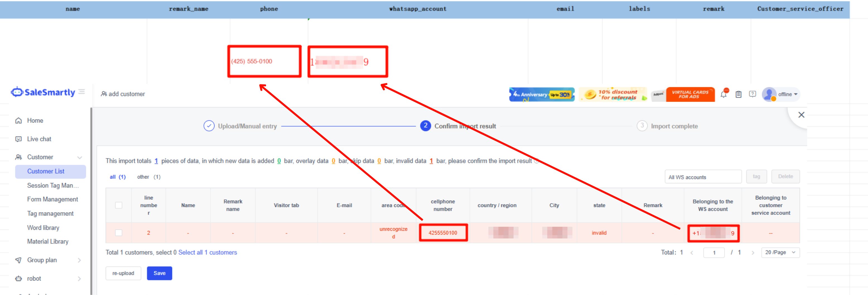Open Live chat from sidebar
This screenshot has height=295, width=868.
click(39, 139)
